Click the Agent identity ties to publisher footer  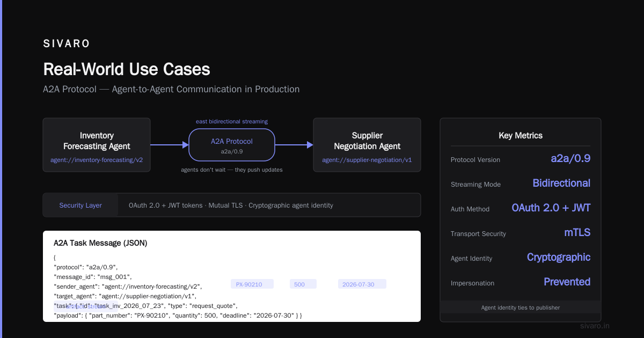(x=521, y=307)
